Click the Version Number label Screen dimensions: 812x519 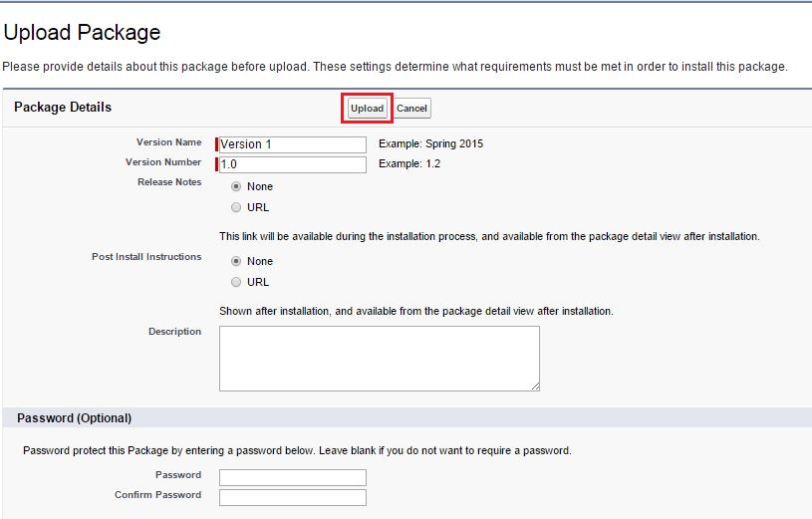(x=163, y=162)
